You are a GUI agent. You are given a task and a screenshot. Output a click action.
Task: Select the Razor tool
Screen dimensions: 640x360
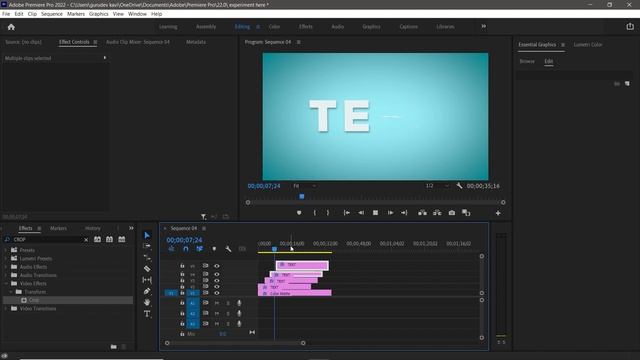147,269
